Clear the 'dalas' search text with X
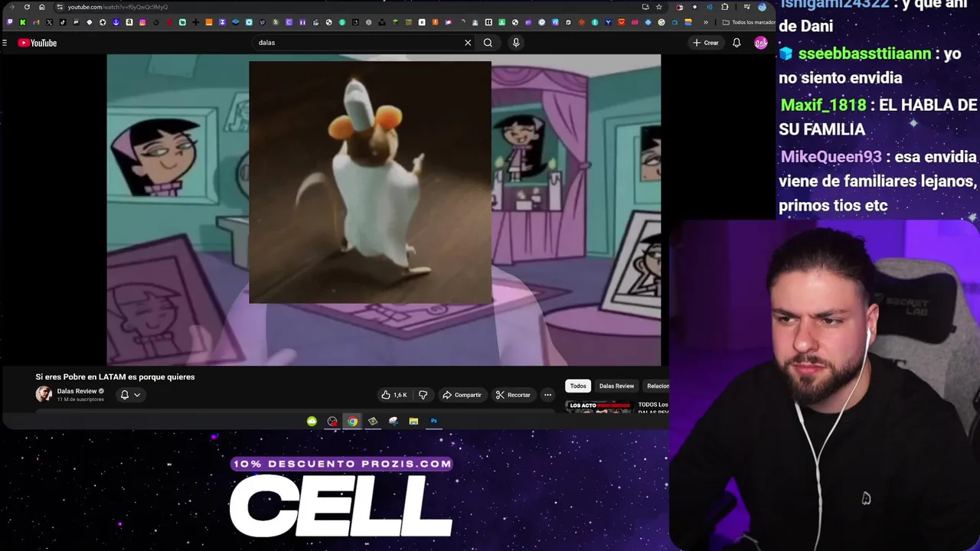 click(468, 43)
